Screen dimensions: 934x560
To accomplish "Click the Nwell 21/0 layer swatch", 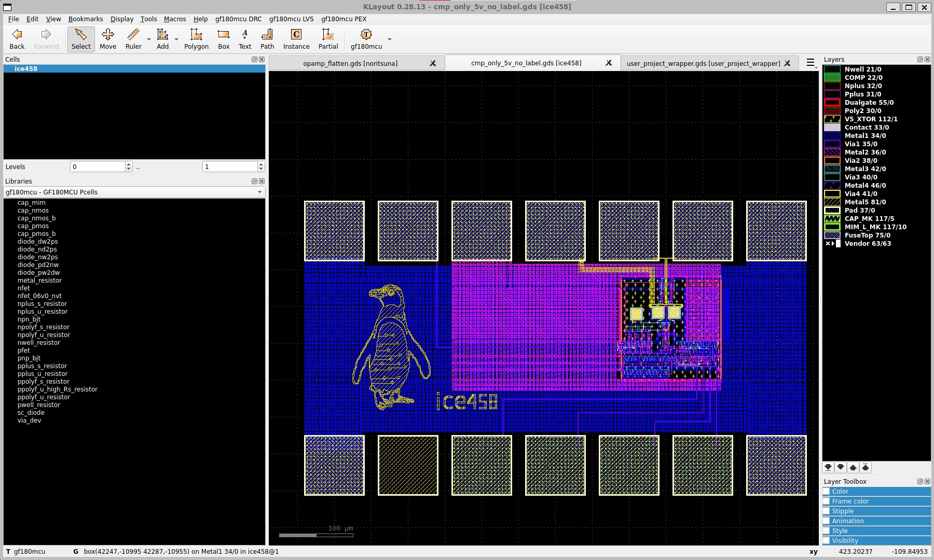I will click(832, 69).
